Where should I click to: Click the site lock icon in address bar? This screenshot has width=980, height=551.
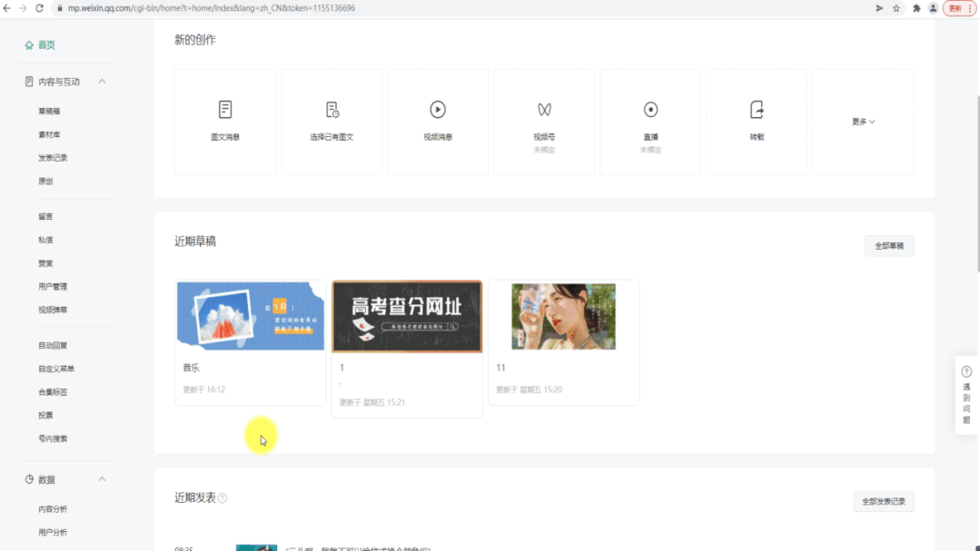[x=59, y=8]
